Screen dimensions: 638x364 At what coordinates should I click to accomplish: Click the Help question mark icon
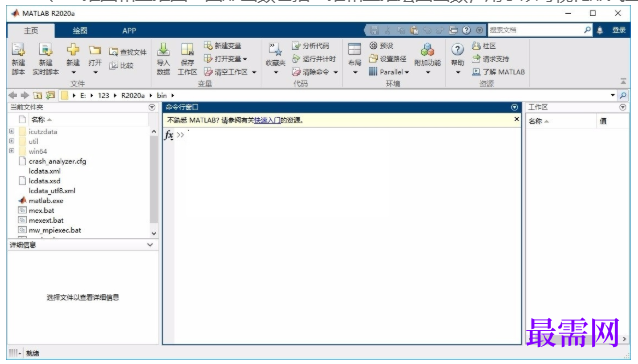tap(457, 50)
